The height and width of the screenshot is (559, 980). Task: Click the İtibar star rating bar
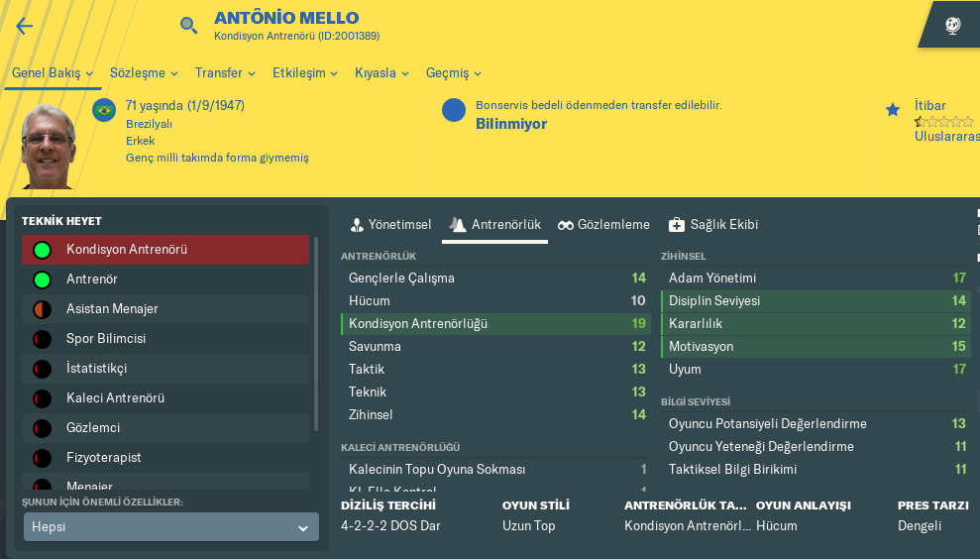[x=944, y=122]
